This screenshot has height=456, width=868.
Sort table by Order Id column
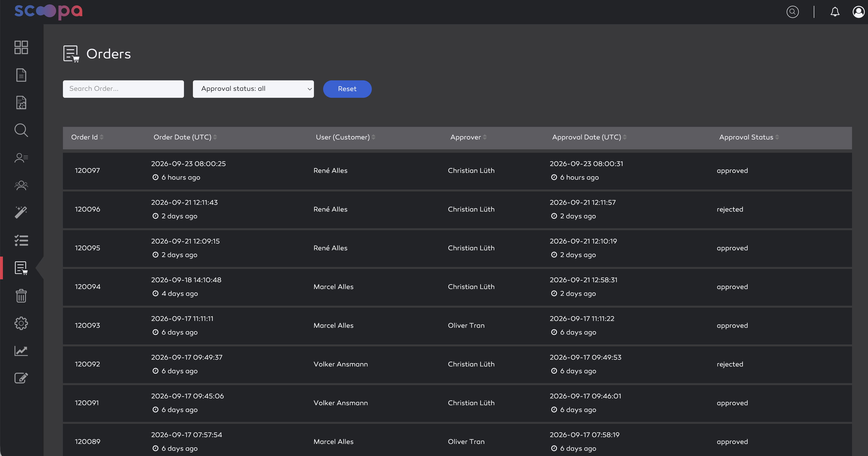point(87,137)
